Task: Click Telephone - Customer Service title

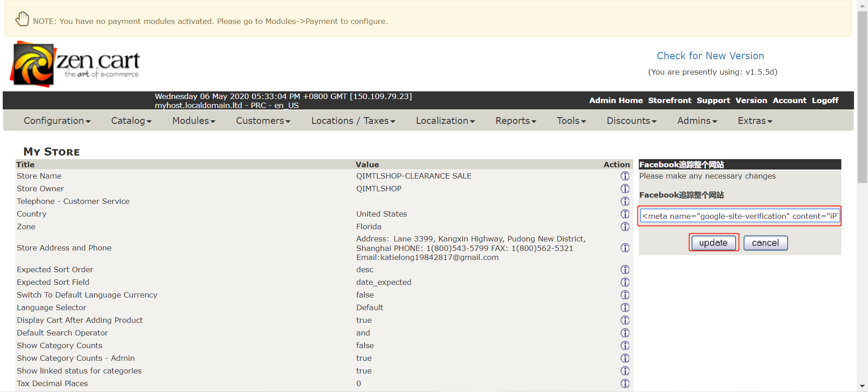Action: [73, 201]
